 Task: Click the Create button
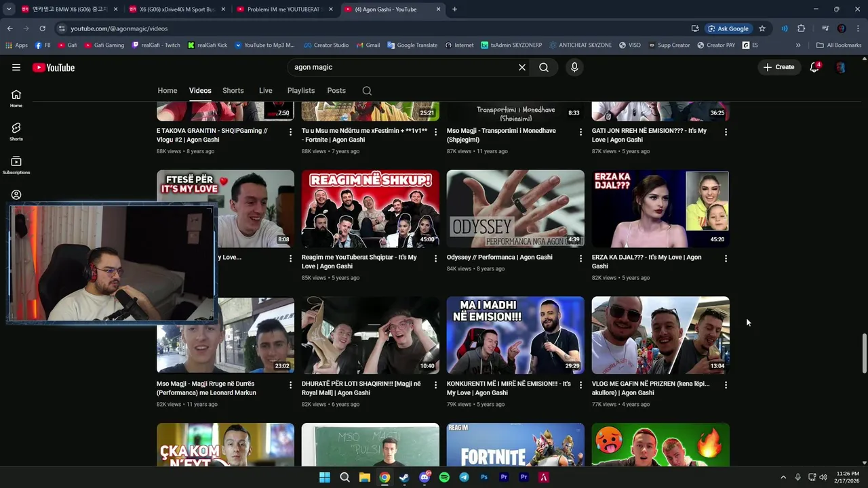pyautogui.click(x=778, y=67)
